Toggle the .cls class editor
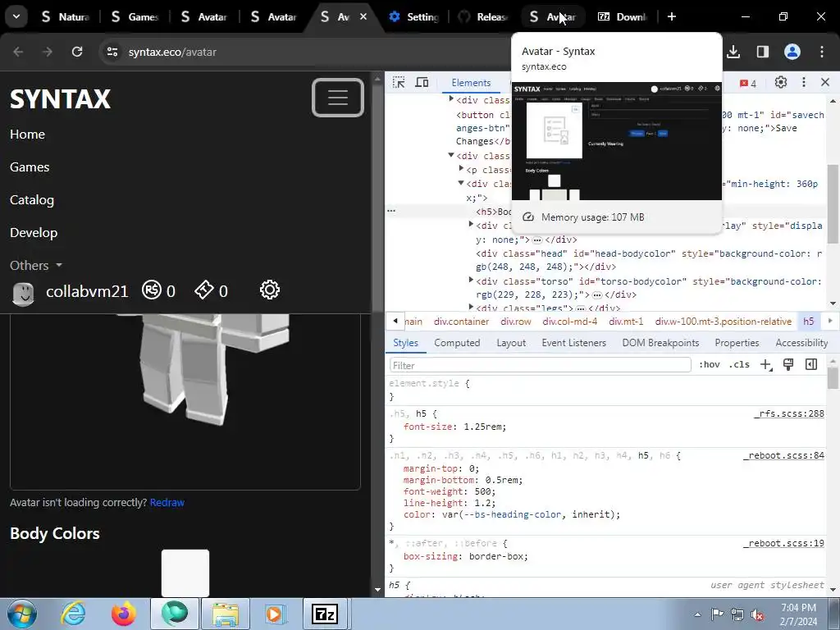840x630 pixels. (739, 364)
